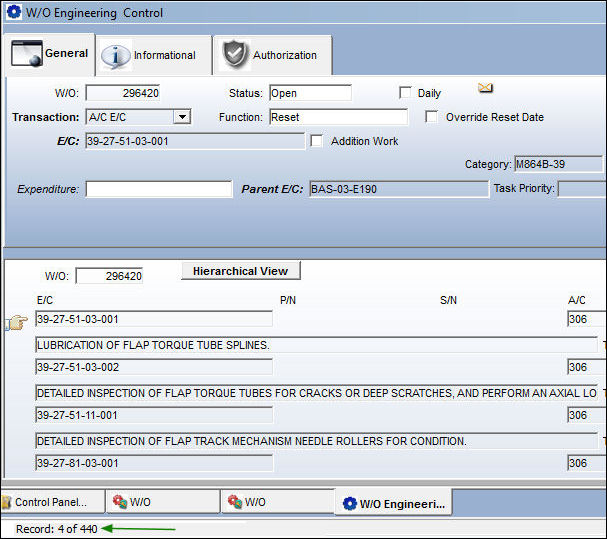Screen dimensions: 607x539
Task: Click the Task Priority field
Action: [582, 189]
